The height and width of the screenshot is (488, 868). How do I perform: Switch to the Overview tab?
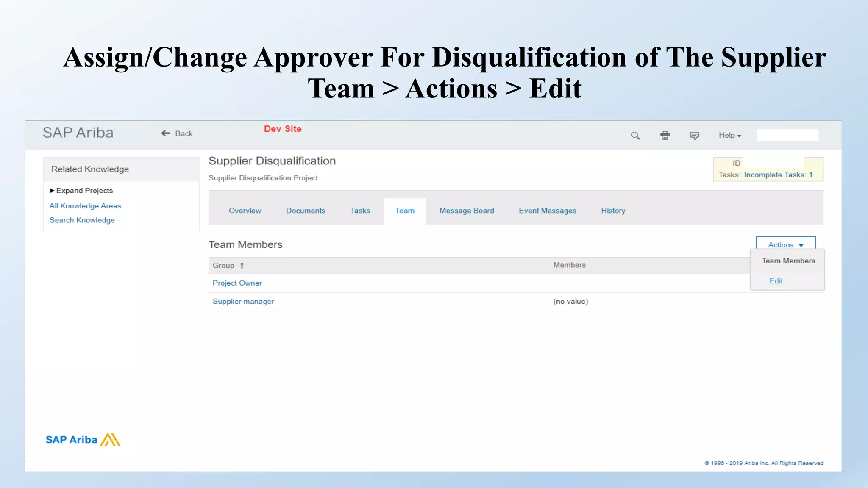click(245, 211)
